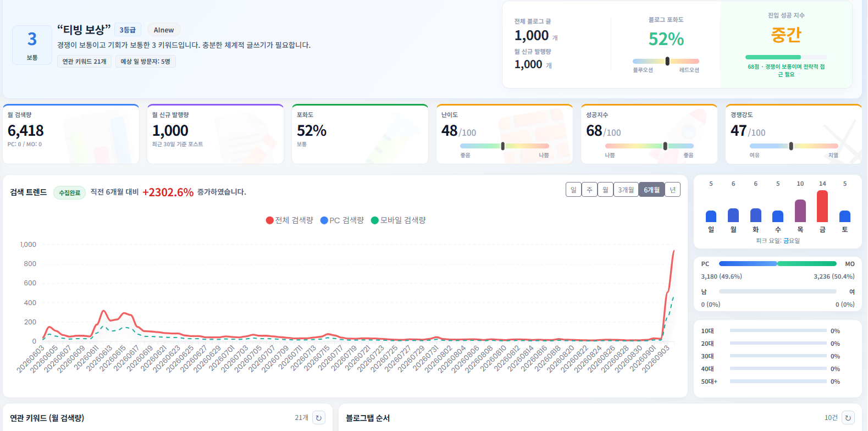
Task: Click the 예상 일 방문자 tag
Action: pyautogui.click(x=145, y=62)
